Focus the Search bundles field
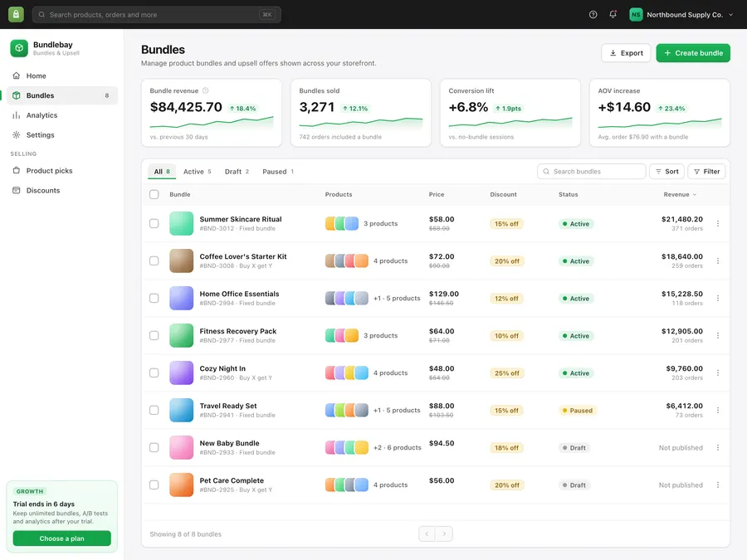The height and width of the screenshot is (560, 747). pos(592,172)
